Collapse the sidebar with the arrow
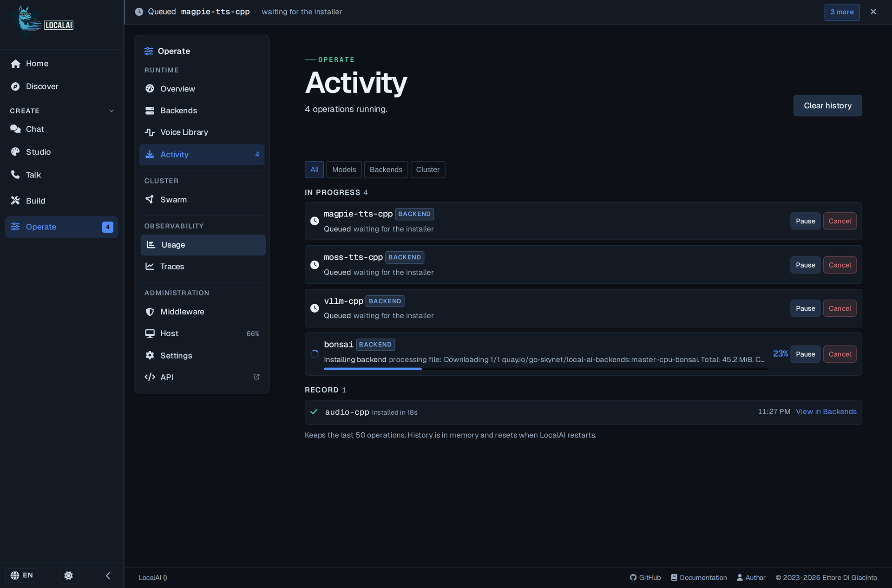The image size is (892, 588). (x=108, y=576)
